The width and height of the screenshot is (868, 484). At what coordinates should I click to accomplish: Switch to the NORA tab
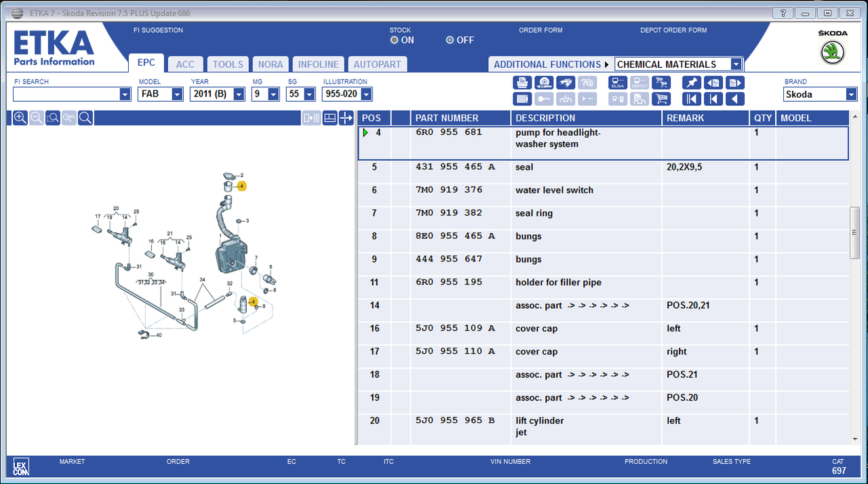point(271,64)
